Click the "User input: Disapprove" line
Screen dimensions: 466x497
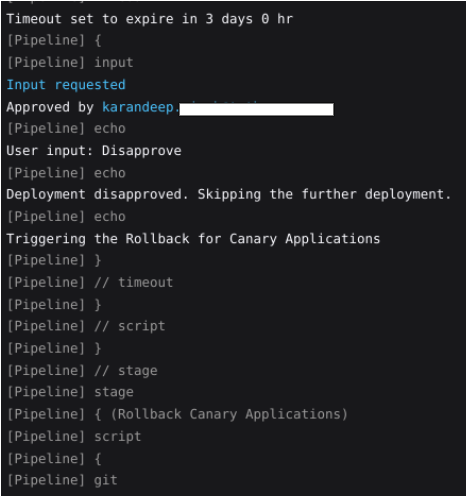point(94,151)
